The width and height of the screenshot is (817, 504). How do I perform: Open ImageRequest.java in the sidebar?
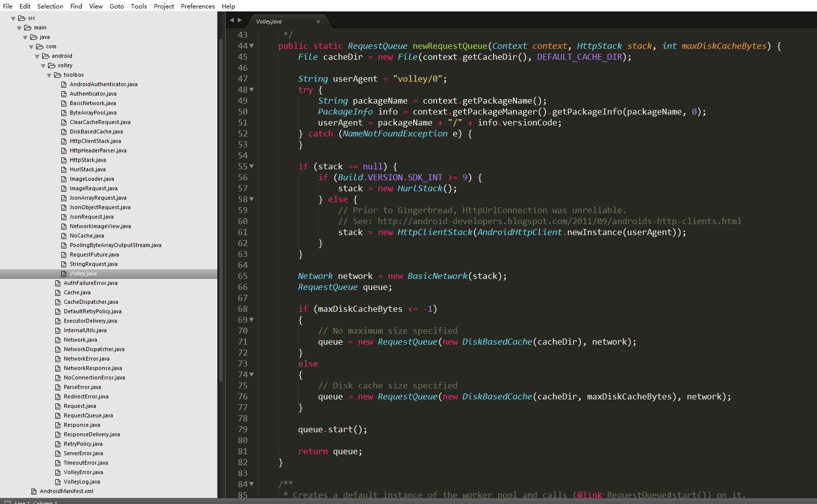pyautogui.click(x=94, y=188)
